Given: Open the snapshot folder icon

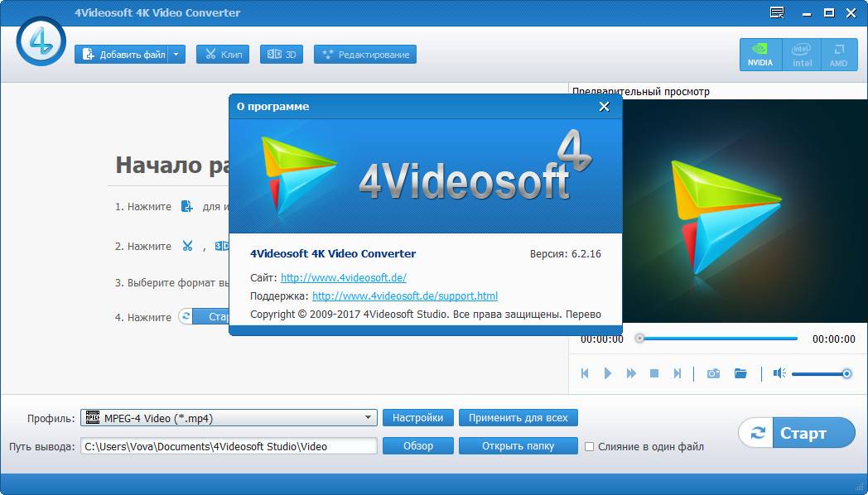Looking at the screenshot, I should pos(740,374).
